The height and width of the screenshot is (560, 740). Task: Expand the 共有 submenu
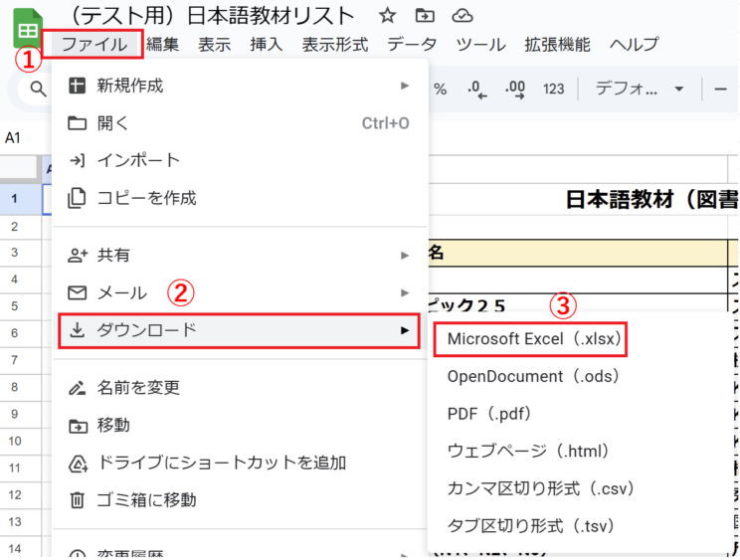coord(240,256)
